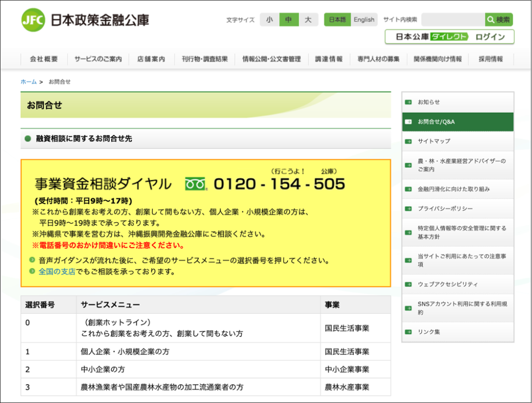Set text size to large (大)

click(x=308, y=20)
